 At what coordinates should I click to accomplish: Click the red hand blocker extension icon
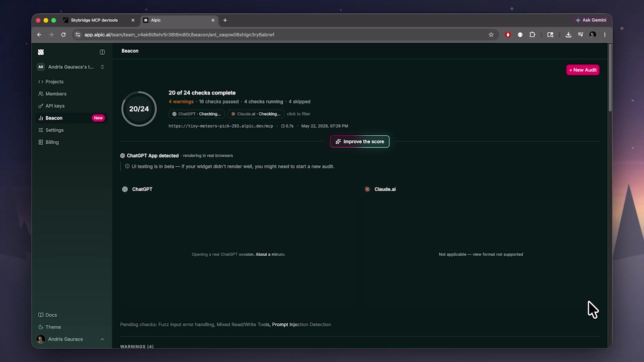(508, 35)
